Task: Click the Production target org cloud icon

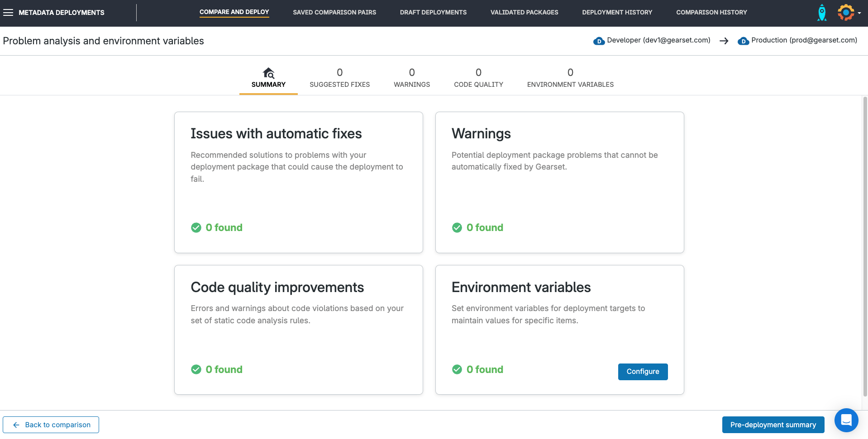Action: 743,41
